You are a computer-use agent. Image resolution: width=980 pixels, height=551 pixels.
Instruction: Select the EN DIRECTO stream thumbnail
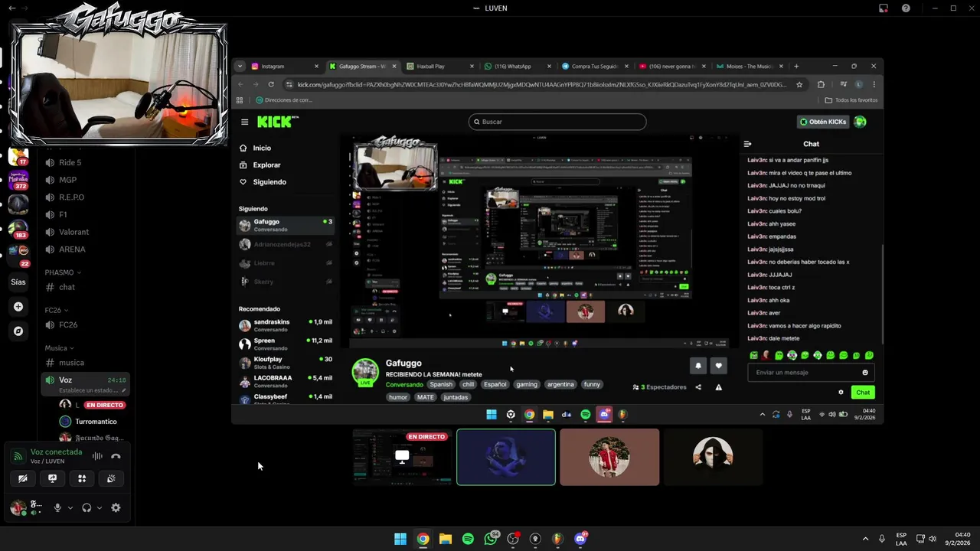point(403,457)
